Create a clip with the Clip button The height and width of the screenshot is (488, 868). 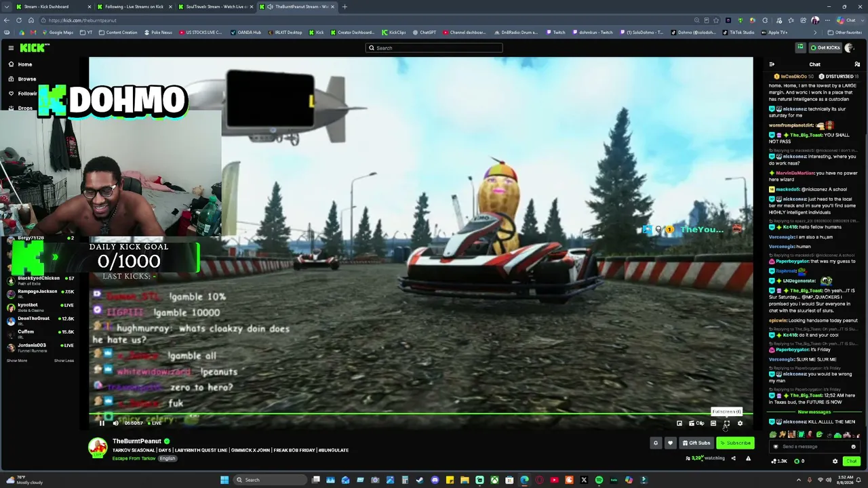pos(696,424)
